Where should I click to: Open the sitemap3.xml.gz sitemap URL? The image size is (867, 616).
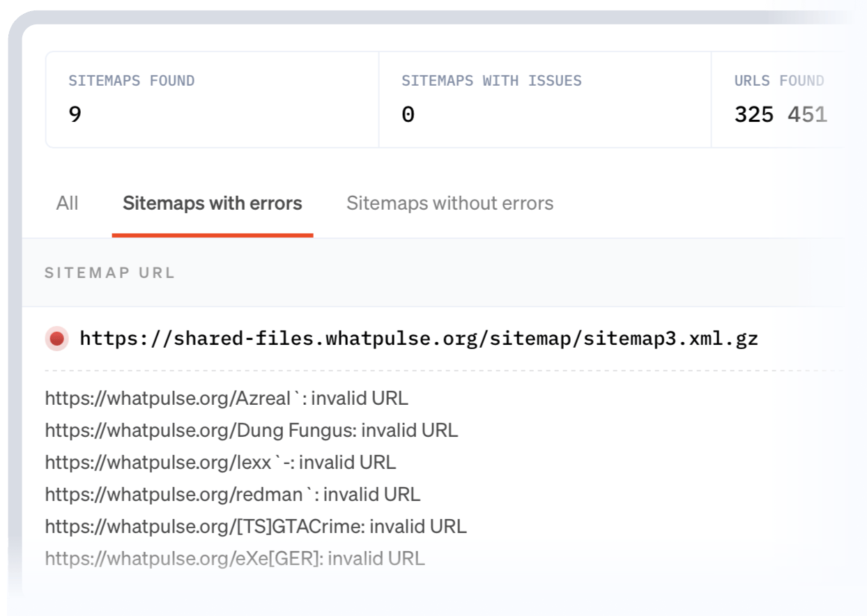[418, 339]
